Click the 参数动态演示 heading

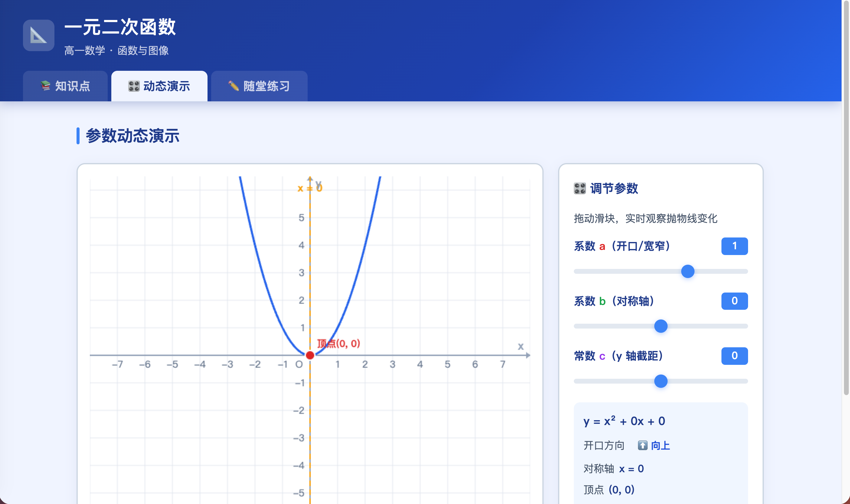(132, 136)
